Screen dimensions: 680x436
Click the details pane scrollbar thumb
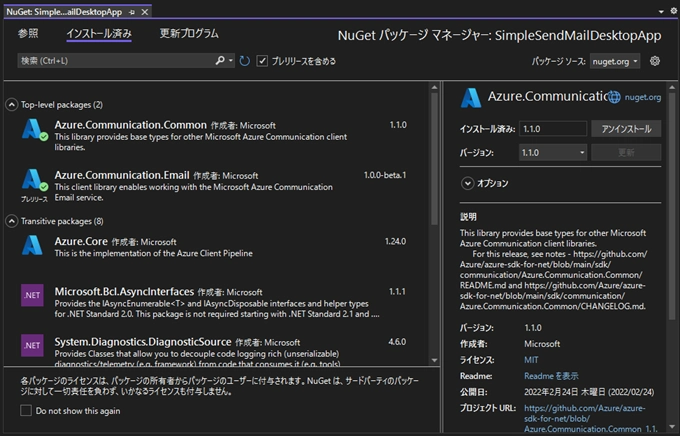click(x=672, y=206)
